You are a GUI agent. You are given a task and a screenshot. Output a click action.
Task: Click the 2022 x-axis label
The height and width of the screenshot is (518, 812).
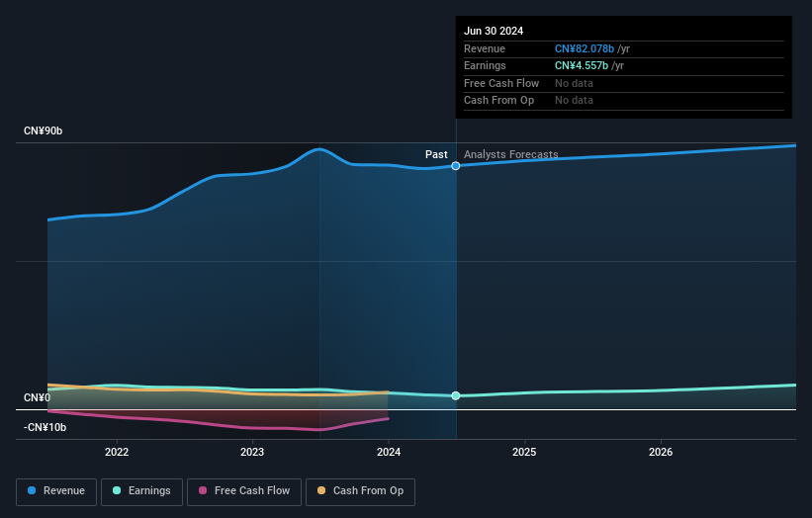pos(117,452)
